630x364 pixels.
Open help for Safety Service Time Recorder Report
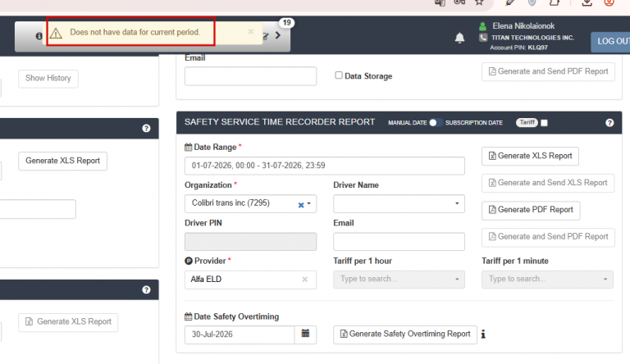pyautogui.click(x=609, y=122)
